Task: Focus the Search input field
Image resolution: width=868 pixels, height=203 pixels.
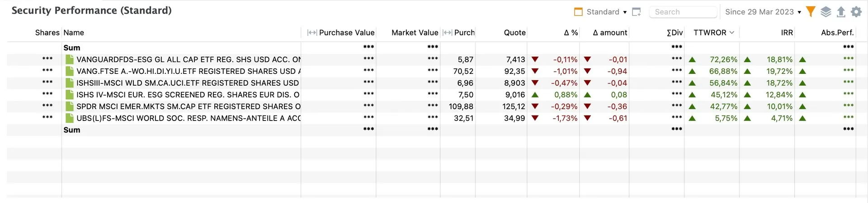Action: [x=683, y=12]
